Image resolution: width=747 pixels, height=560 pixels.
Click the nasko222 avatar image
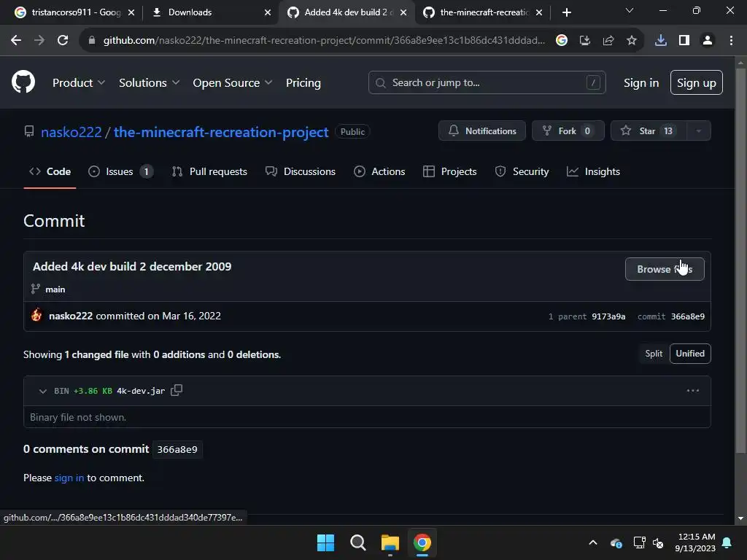click(x=36, y=315)
